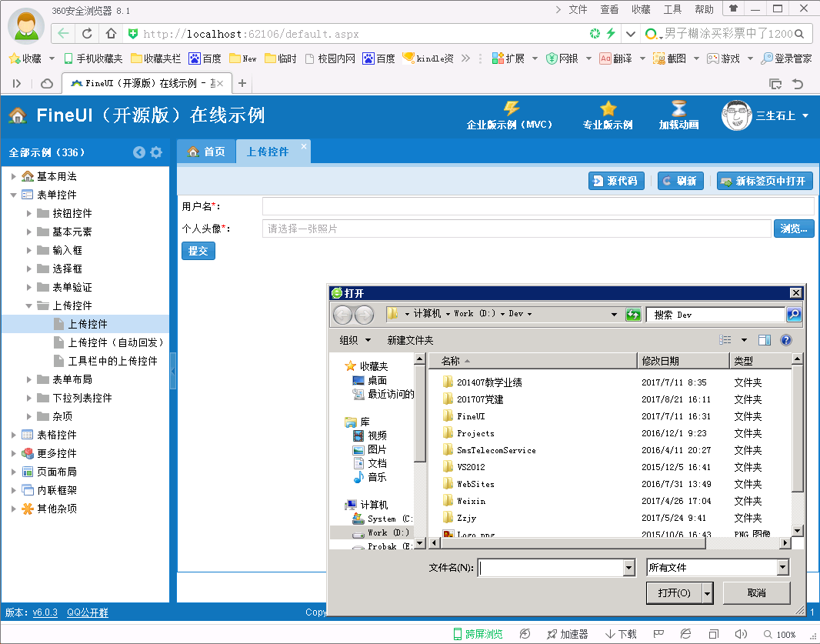Click the help icon in file dialog
820x644 pixels.
tap(785, 340)
